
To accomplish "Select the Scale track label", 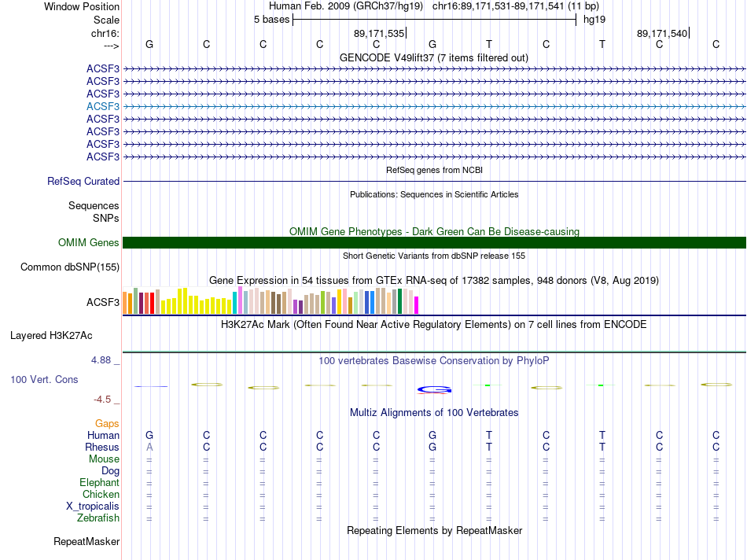I will coord(106,20).
